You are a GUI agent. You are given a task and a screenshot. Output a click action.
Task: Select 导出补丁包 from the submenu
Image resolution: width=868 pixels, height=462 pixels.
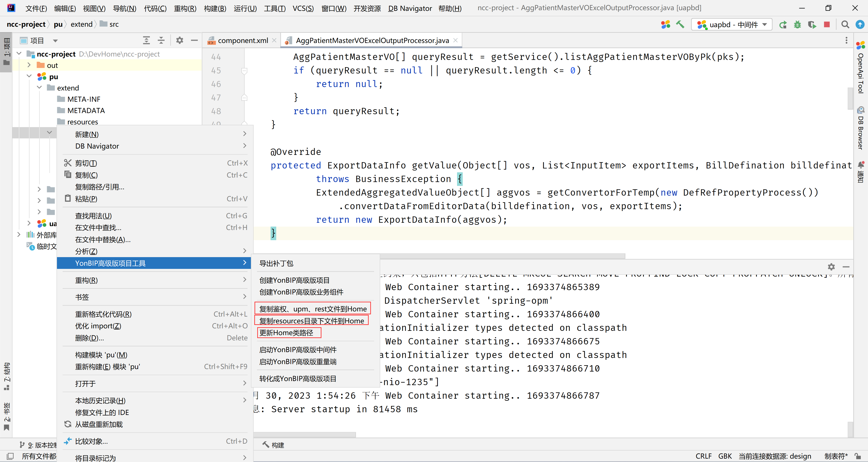click(276, 263)
